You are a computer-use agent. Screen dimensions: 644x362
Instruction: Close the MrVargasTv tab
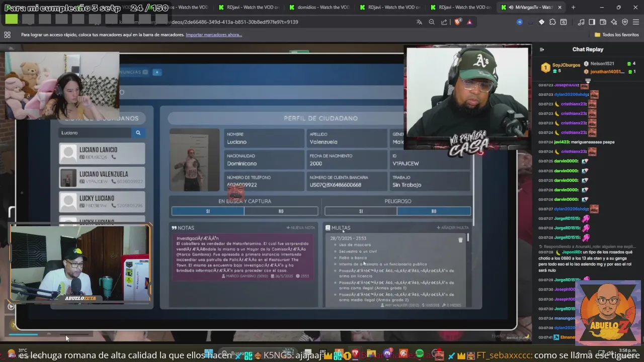click(559, 8)
